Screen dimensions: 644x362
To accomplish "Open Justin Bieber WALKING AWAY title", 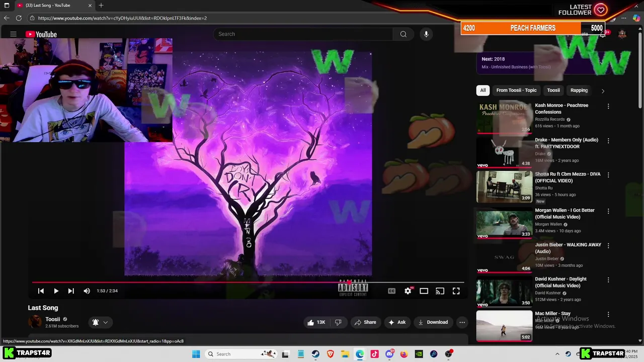I will click(x=568, y=248).
